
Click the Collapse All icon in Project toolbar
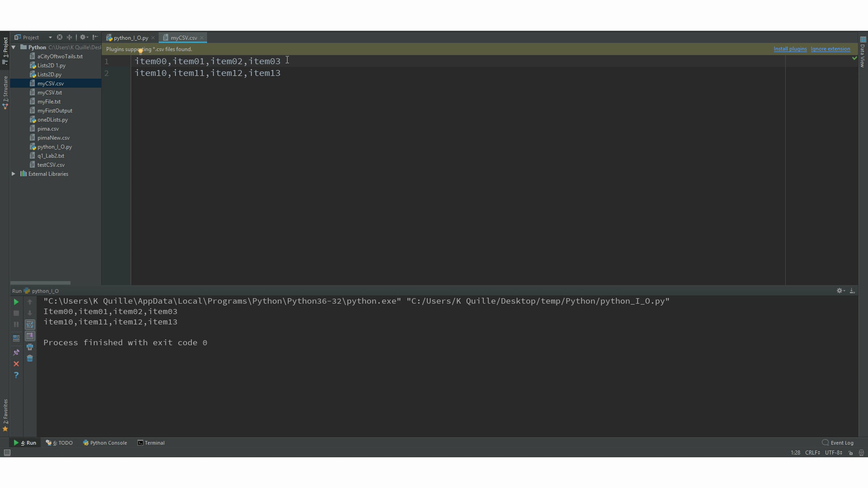69,37
